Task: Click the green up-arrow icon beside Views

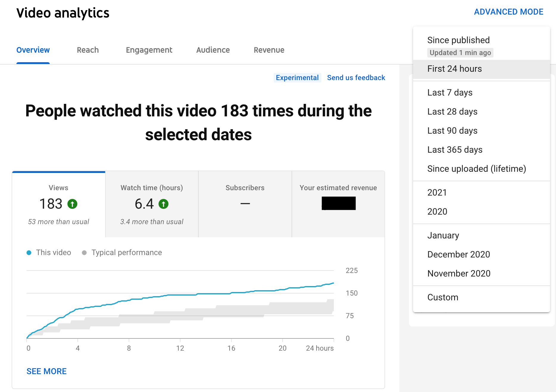Action: click(72, 204)
